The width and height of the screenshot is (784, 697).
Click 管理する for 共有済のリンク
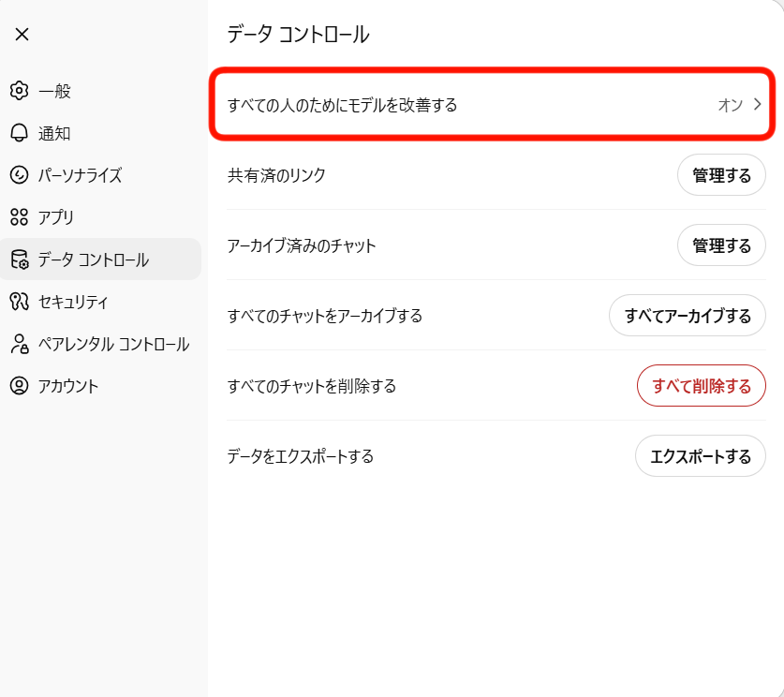pos(721,175)
